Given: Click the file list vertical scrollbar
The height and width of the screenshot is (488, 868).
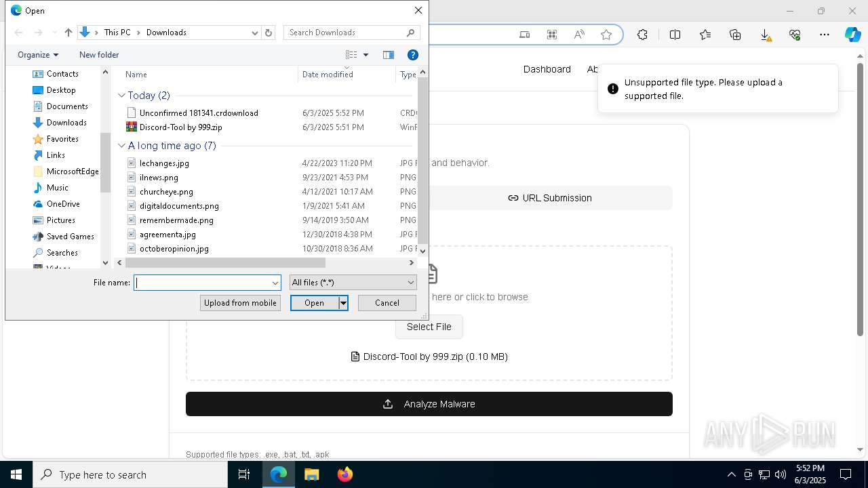Looking at the screenshot, I should click(422, 161).
